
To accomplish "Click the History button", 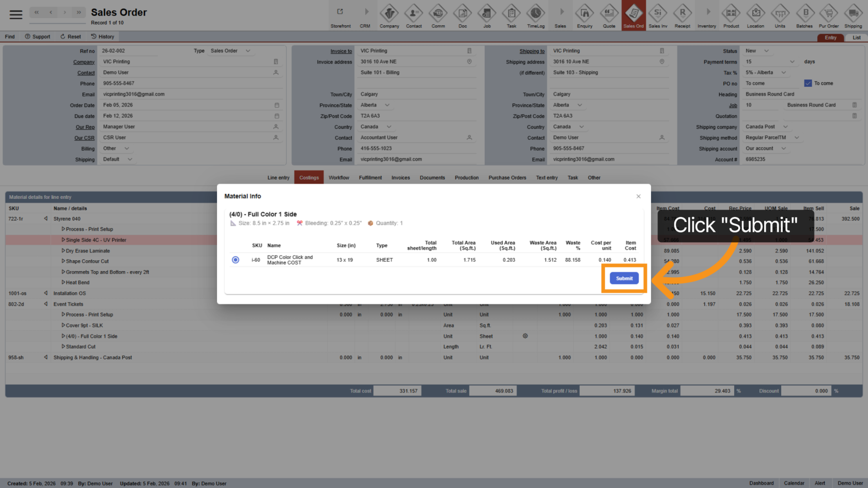I will tap(102, 37).
